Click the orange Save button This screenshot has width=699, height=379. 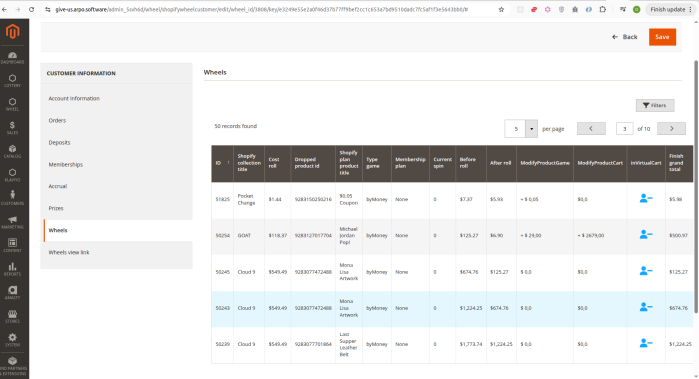pyautogui.click(x=662, y=37)
